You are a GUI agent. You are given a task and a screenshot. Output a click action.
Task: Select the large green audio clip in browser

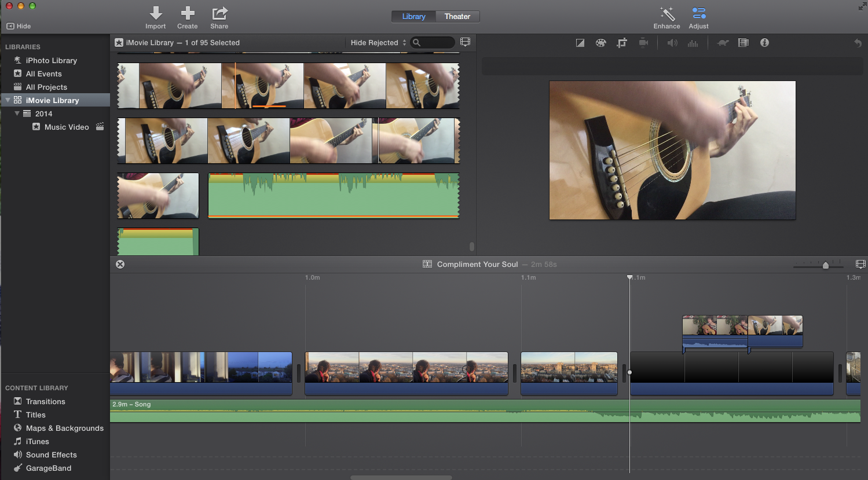[334, 196]
